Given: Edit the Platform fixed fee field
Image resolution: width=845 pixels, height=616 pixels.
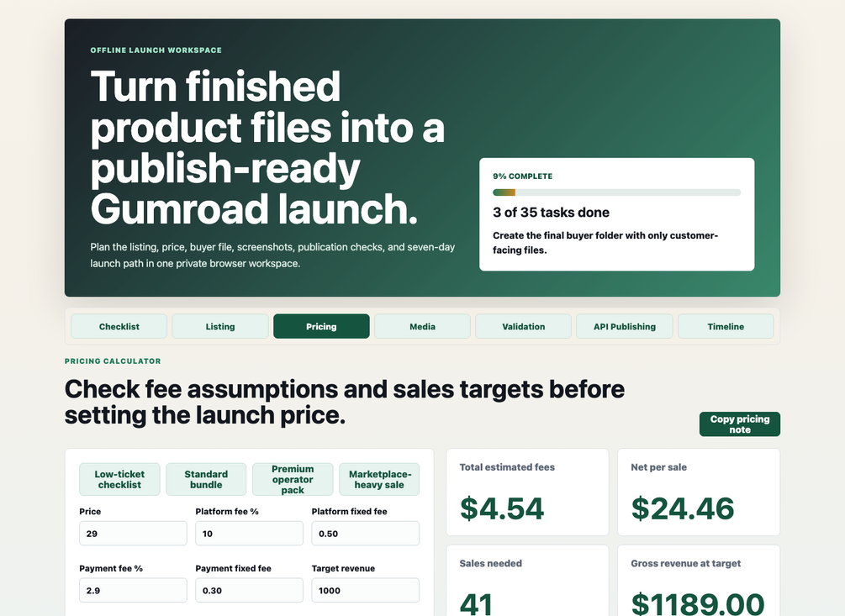Looking at the screenshot, I should 366,533.
